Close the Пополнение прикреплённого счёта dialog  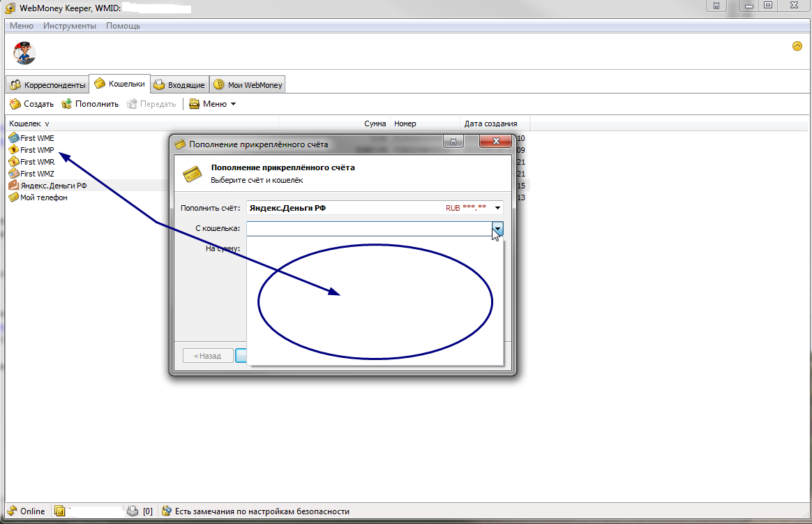[495, 142]
